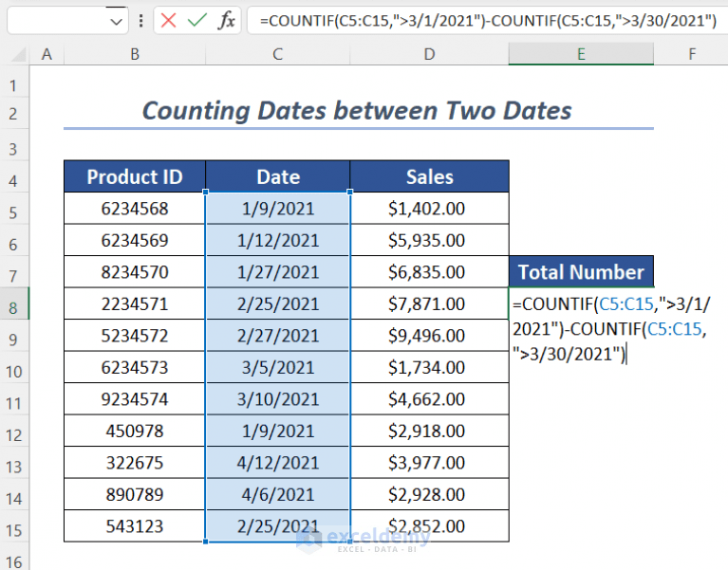Cancel the formula entry with the X icon

click(168, 21)
